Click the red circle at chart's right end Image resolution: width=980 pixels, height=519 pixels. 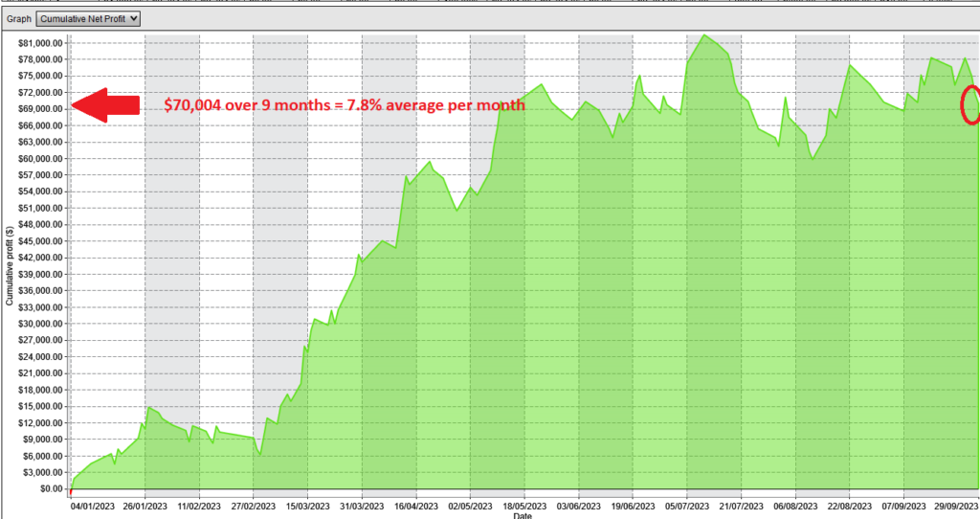tap(971, 104)
